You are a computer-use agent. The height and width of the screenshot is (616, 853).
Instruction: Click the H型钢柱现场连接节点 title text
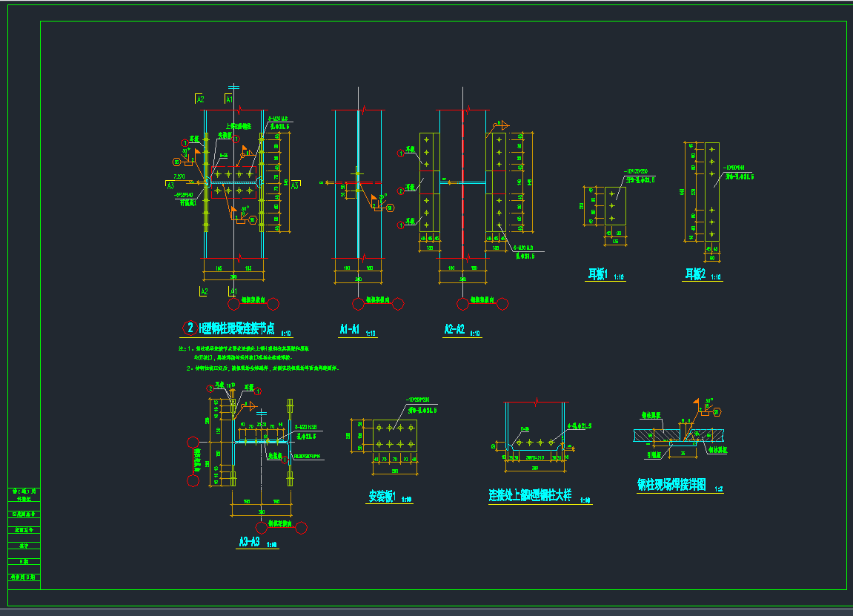click(236, 328)
